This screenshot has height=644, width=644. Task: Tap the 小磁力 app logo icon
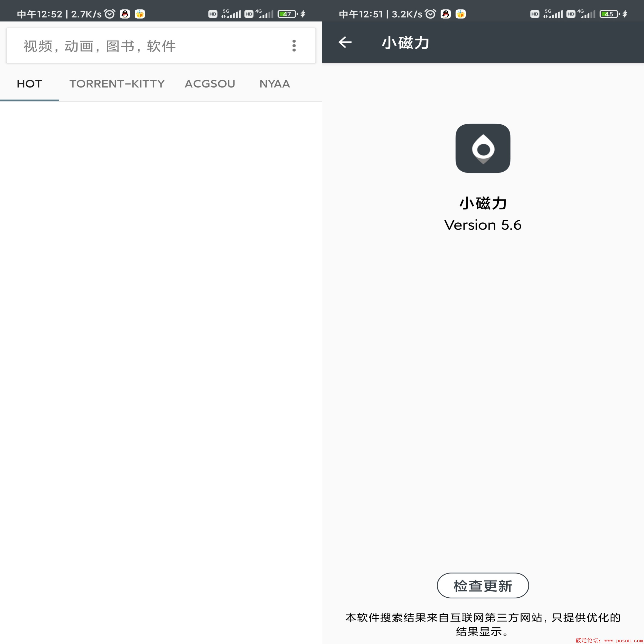(483, 148)
